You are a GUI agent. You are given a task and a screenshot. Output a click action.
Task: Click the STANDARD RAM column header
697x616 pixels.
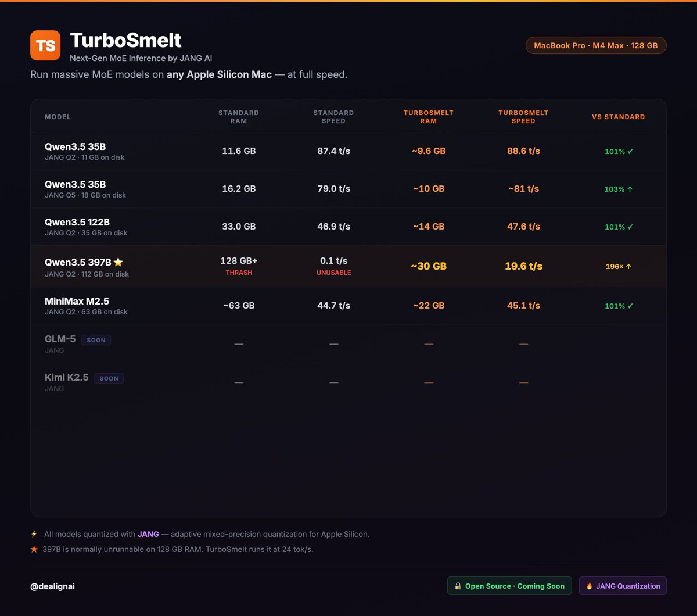pyautogui.click(x=239, y=117)
